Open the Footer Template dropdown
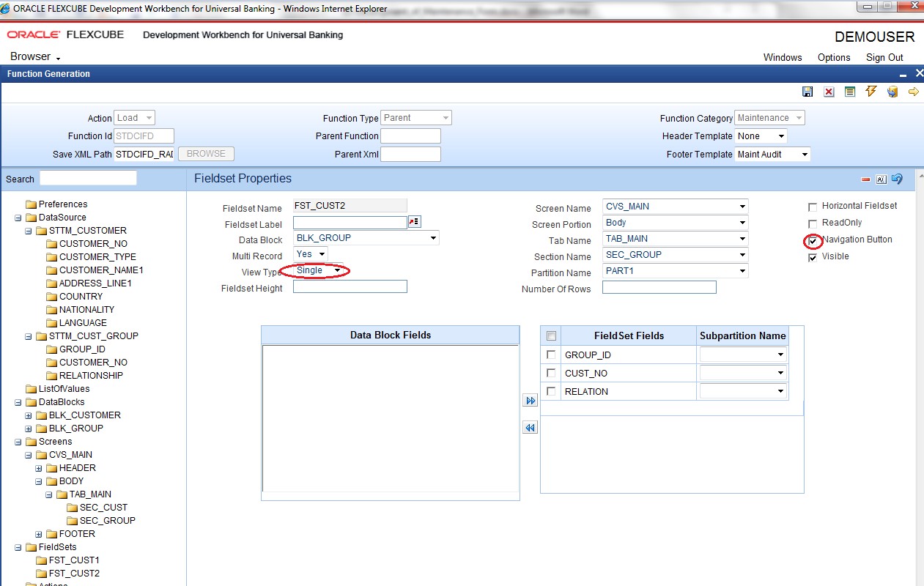 point(772,155)
